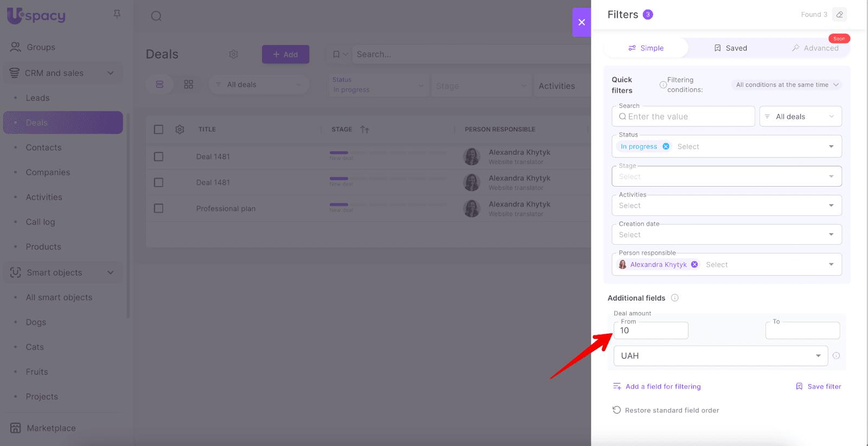The image size is (868, 446).
Task: Toggle the select-all checkbox in table header
Action: (x=158, y=130)
